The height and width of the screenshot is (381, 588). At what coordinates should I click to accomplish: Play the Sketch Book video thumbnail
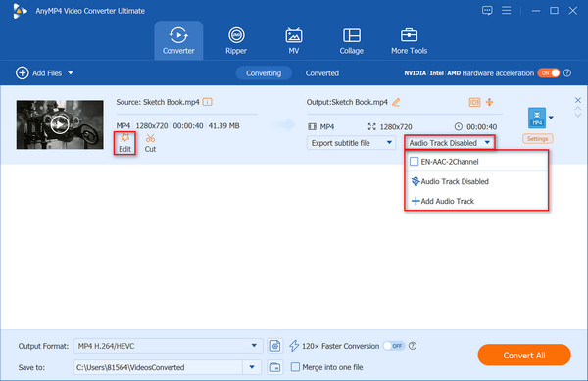pos(60,124)
